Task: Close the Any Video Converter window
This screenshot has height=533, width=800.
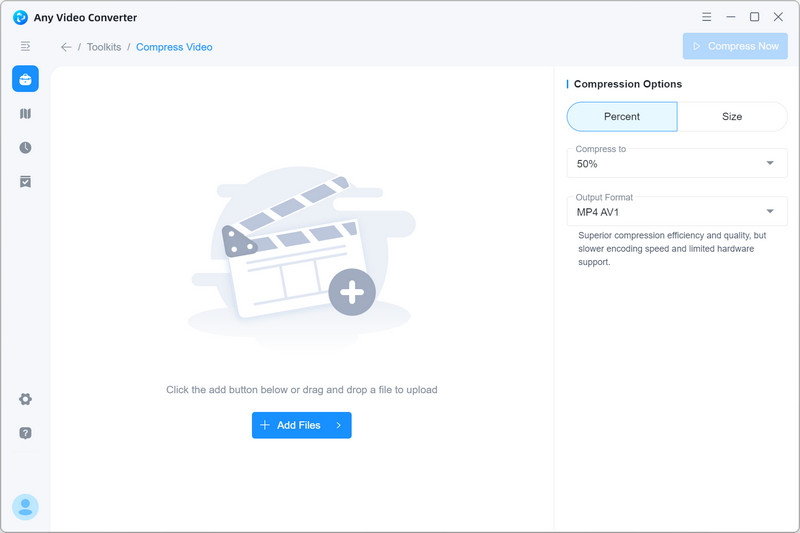Action: (778, 17)
